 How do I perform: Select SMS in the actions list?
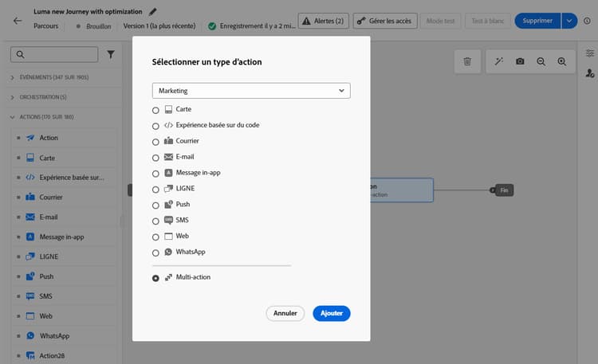45,296
